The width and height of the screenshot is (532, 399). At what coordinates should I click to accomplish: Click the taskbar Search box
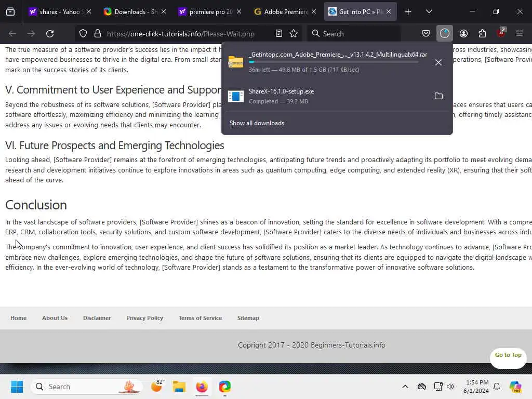[x=87, y=387]
